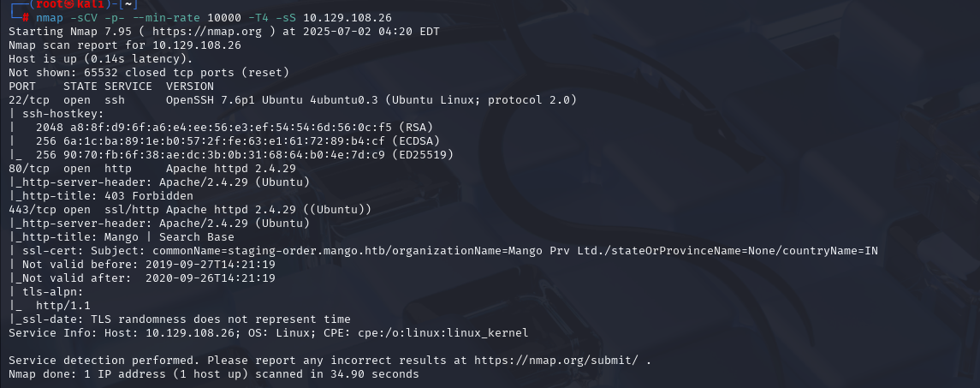Click the tls-alpn http/1.1 entry
The width and height of the screenshot is (980, 388).
pos(63,306)
